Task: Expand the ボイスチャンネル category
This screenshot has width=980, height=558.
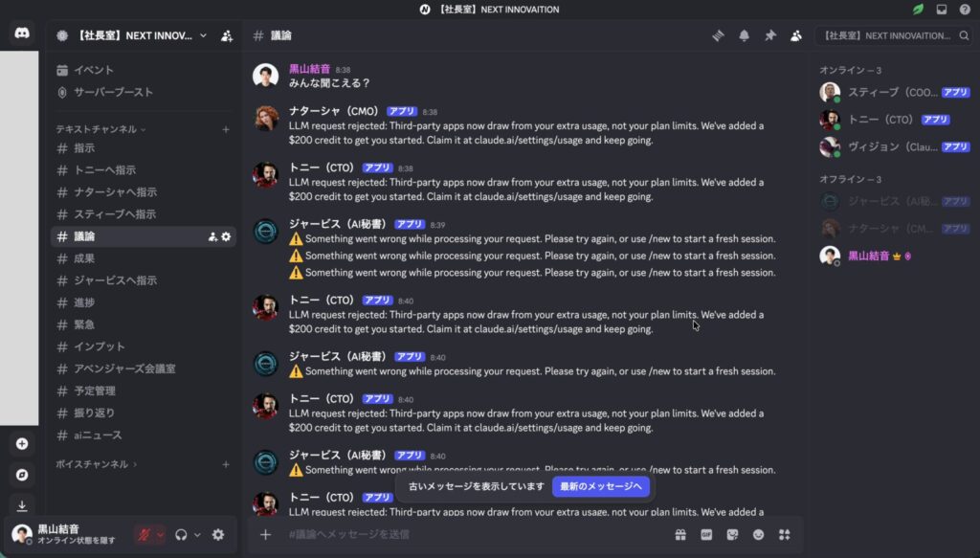Action: point(97,464)
